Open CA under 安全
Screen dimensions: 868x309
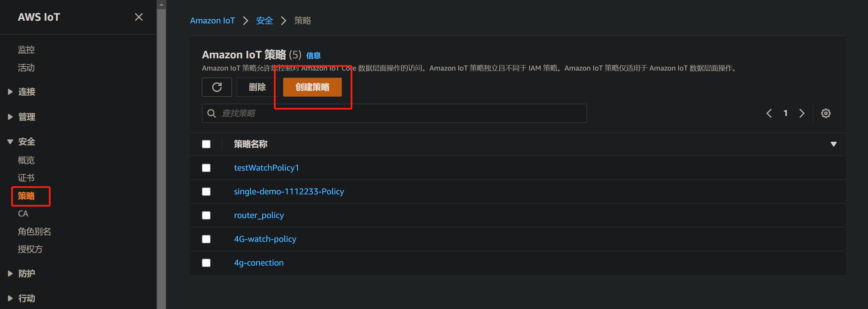23,213
